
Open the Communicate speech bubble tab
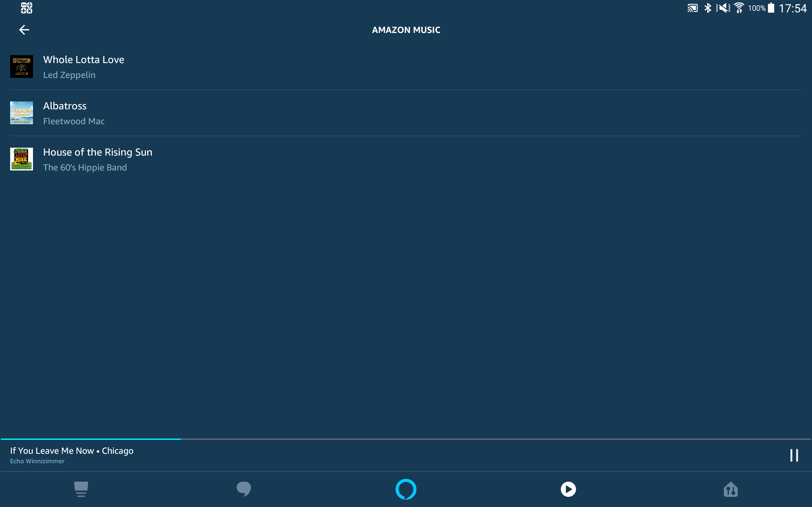[x=244, y=489]
